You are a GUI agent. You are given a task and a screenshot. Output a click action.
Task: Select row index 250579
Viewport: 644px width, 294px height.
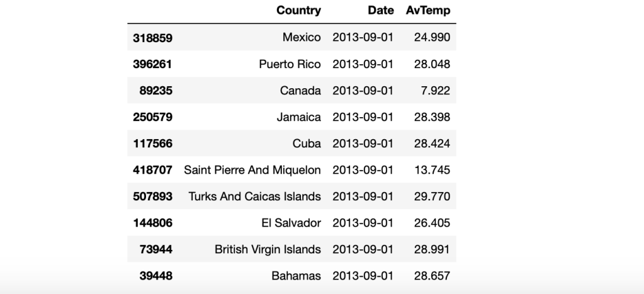[152, 117]
